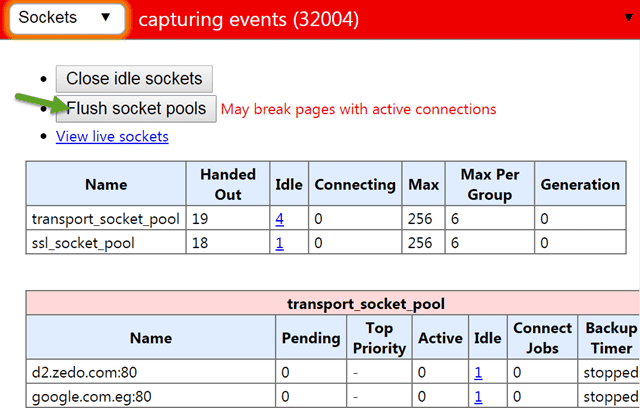Open the View live sockets link
This screenshot has height=408, width=640.
click(x=112, y=136)
